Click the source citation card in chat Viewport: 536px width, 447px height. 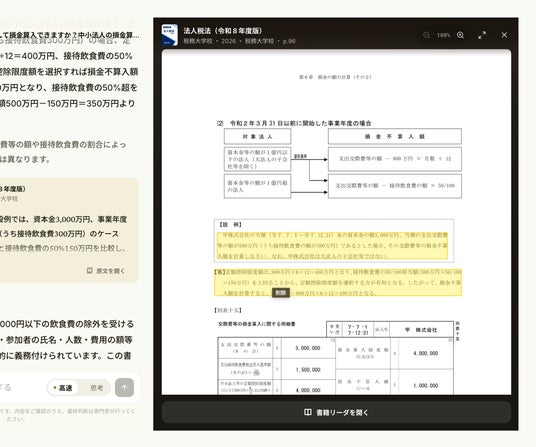point(67,230)
